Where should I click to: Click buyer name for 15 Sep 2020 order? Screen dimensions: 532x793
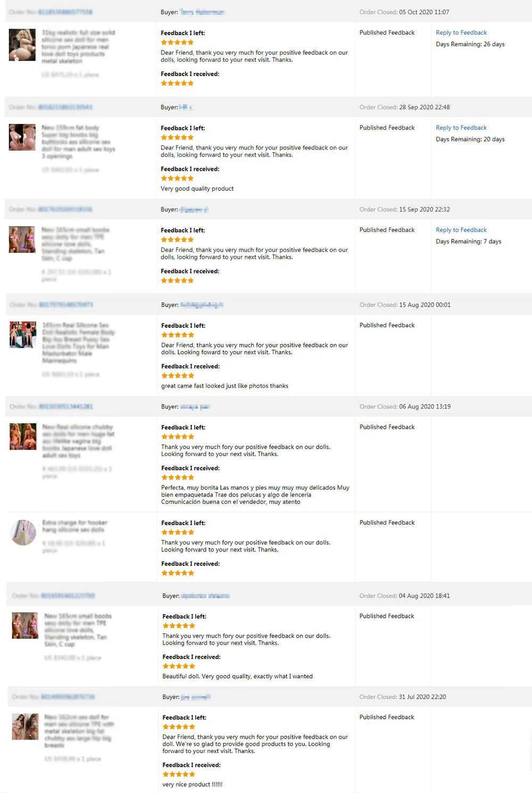point(194,210)
